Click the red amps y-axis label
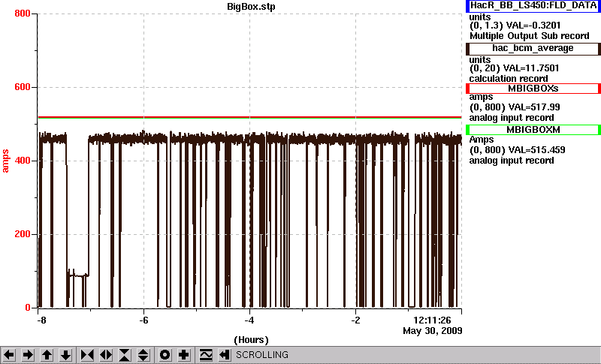Viewport: 601px width, 364px height. [5, 161]
